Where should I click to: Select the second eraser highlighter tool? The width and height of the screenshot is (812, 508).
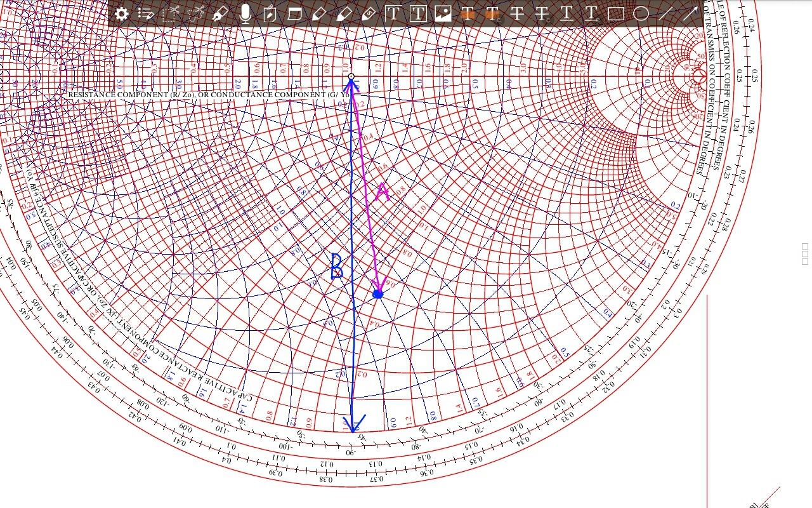point(344,13)
